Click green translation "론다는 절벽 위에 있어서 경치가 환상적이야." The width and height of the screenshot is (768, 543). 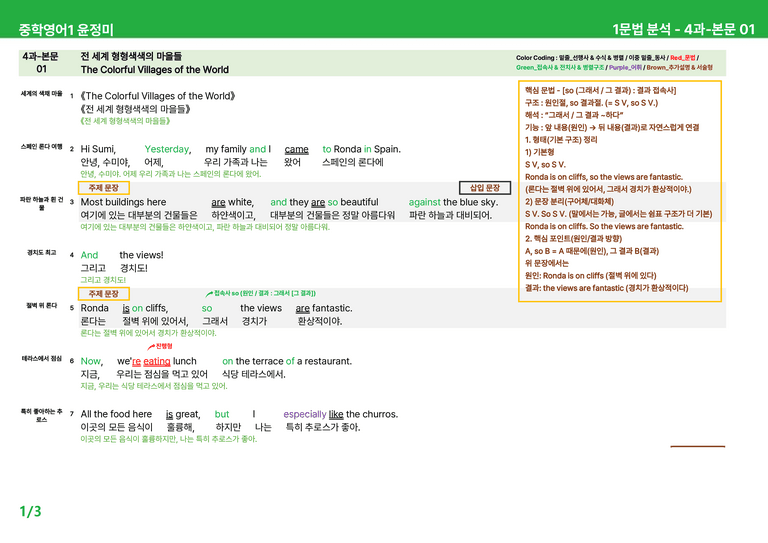pos(148,333)
